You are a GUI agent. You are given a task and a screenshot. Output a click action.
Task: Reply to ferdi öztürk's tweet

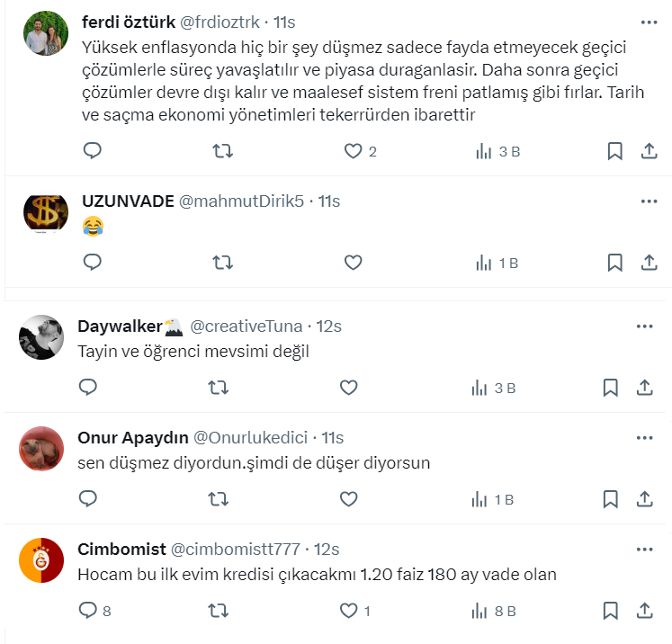click(92, 151)
